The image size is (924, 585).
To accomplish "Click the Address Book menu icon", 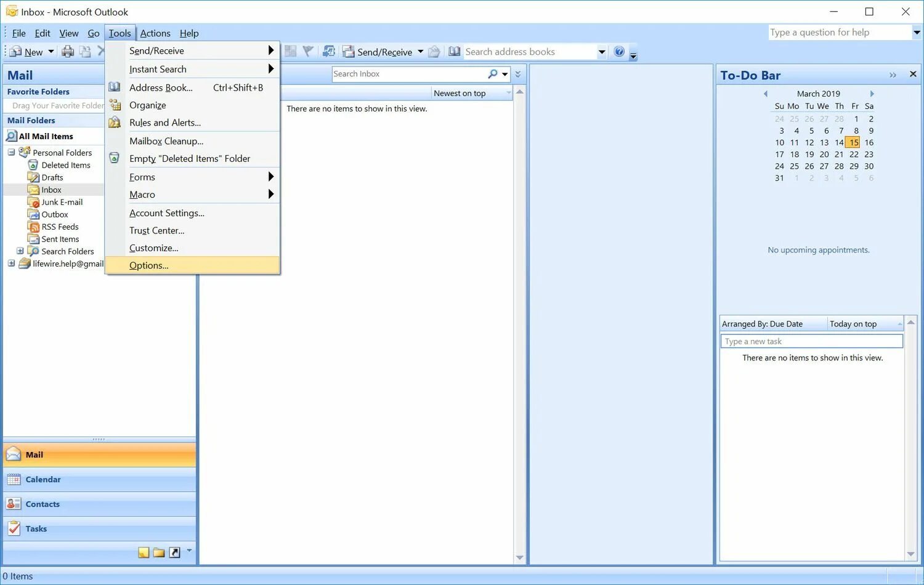I will pos(115,87).
